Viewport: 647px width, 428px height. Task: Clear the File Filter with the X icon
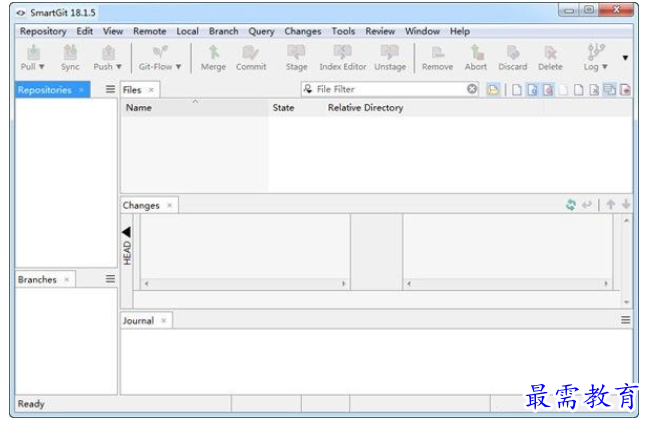point(472,89)
